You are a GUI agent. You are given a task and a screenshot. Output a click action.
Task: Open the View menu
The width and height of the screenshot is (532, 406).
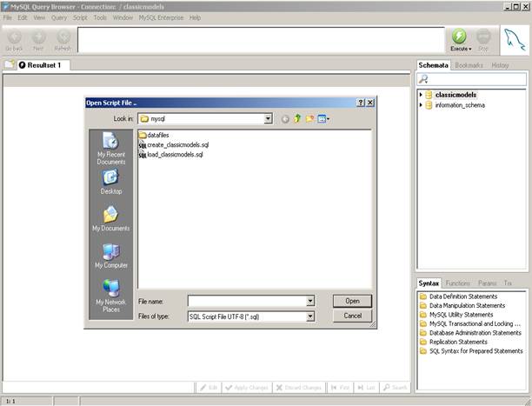[39, 17]
